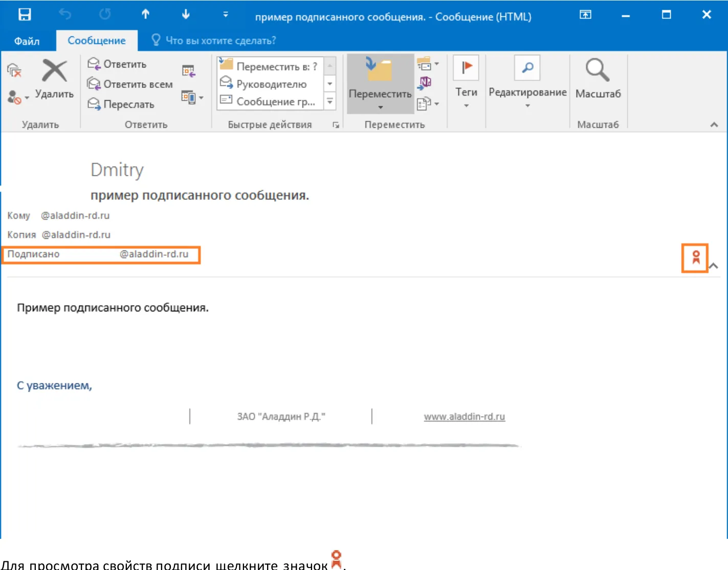
Task: Click the digital signature ribbon icon
Action: coord(696,258)
